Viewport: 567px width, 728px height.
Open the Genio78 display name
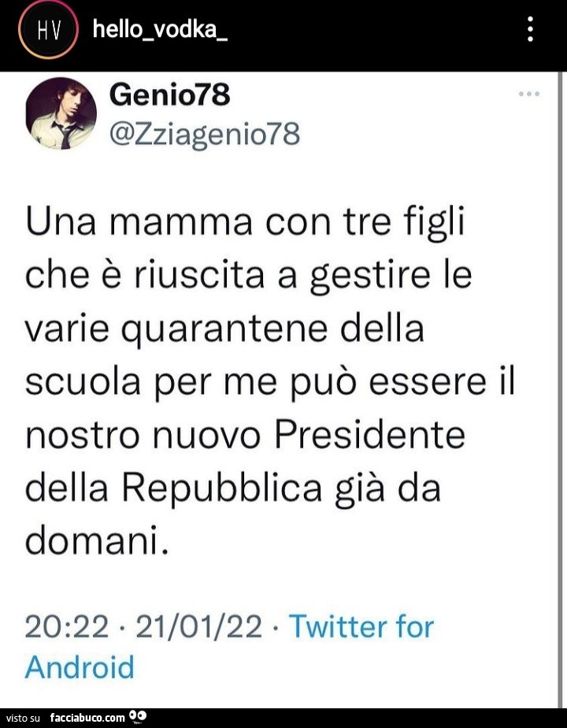tap(170, 96)
